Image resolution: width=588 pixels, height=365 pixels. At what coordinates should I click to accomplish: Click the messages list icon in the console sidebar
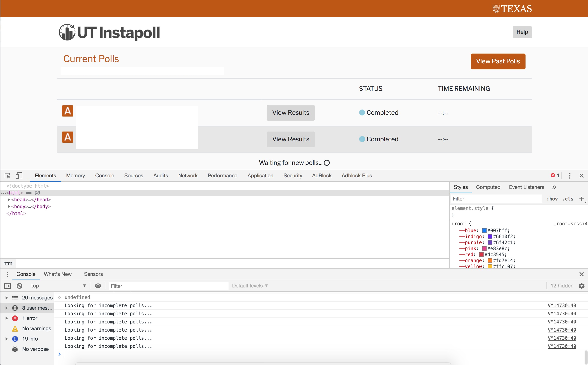point(15,298)
